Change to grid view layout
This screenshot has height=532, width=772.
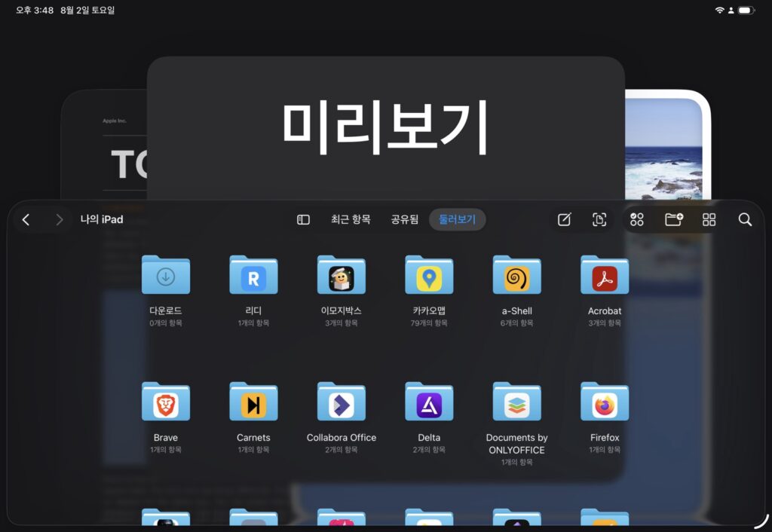(709, 219)
